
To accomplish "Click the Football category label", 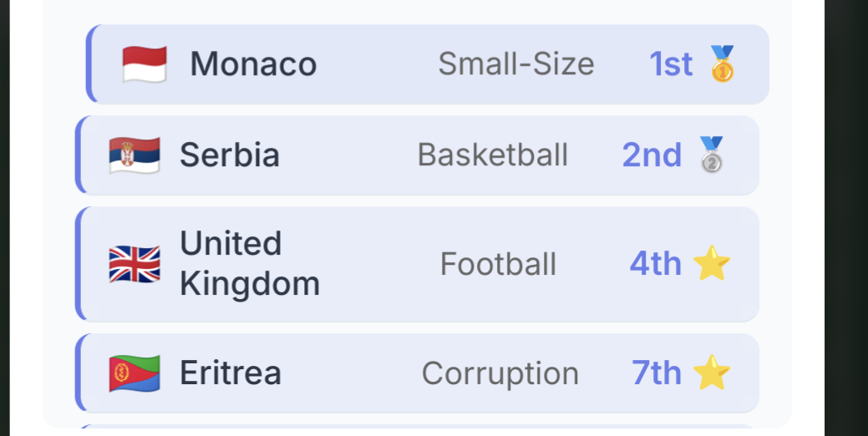I will (x=498, y=264).
